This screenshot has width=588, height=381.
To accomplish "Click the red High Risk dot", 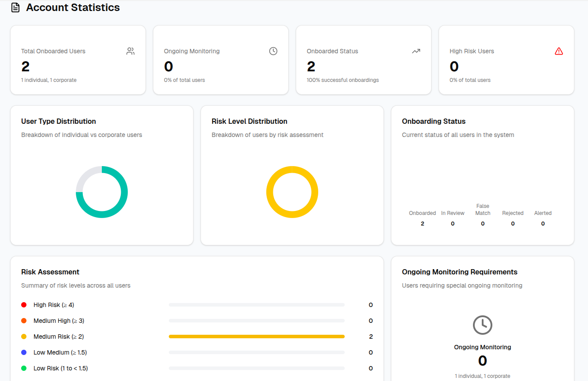I will (x=24, y=305).
